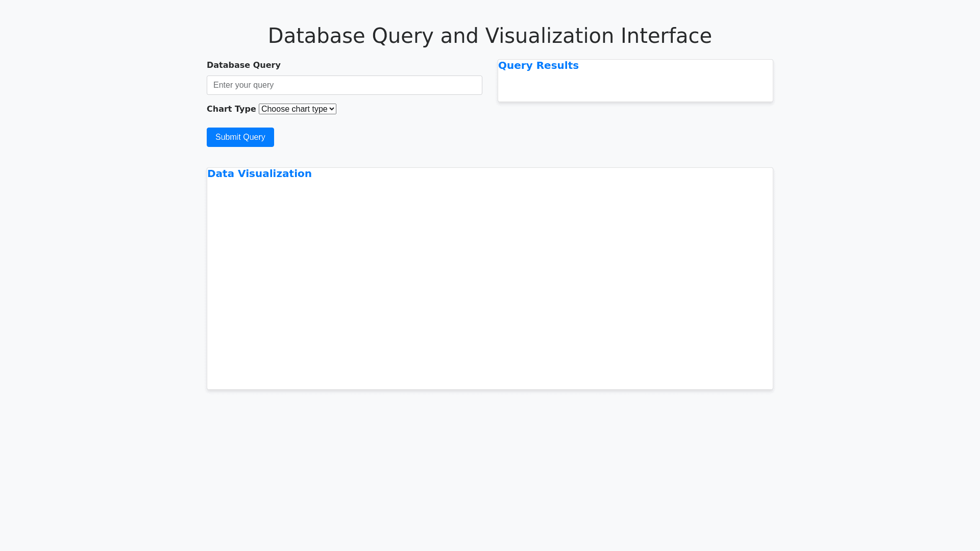Click the word 'Interface' in the page title

click(x=666, y=36)
